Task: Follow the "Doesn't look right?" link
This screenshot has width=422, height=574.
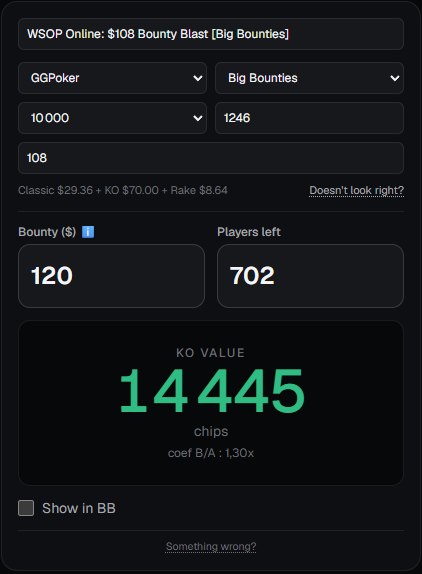Action: pos(356,190)
